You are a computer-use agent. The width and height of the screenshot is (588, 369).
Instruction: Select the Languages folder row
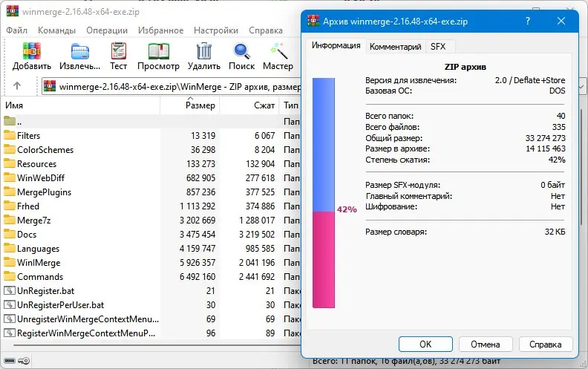coord(151,248)
